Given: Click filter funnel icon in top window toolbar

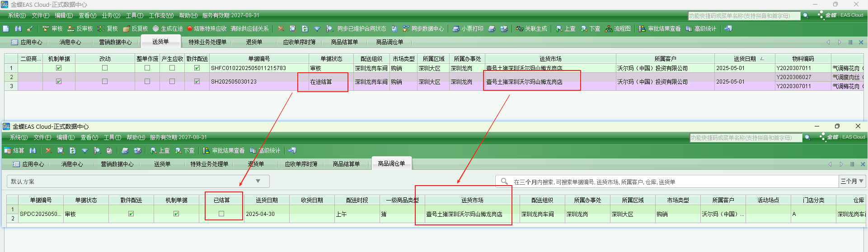Looking at the screenshot, I should coord(317,28).
